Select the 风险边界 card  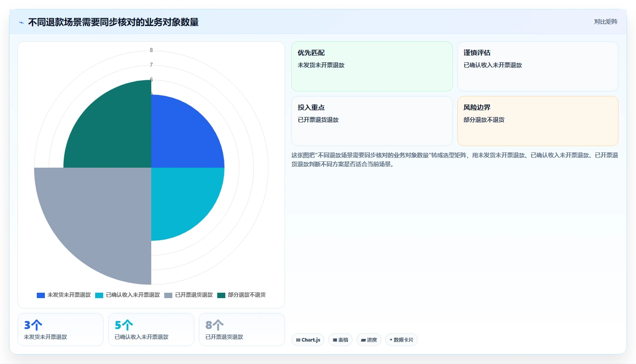(538, 121)
